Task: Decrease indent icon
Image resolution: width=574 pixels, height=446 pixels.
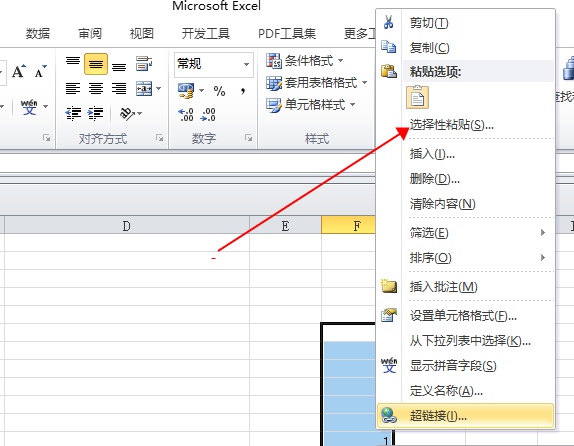Action: pyautogui.click(x=73, y=114)
